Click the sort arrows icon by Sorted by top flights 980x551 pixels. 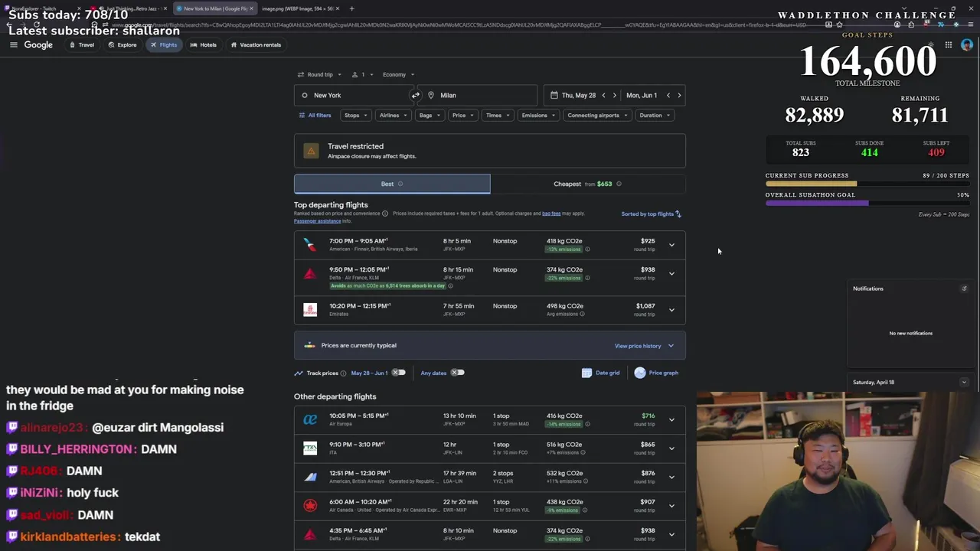[x=678, y=214]
